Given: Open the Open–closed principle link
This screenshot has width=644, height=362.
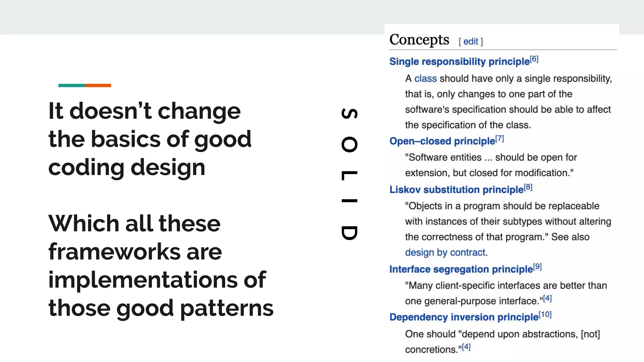Looking at the screenshot, I should pos(442,141).
